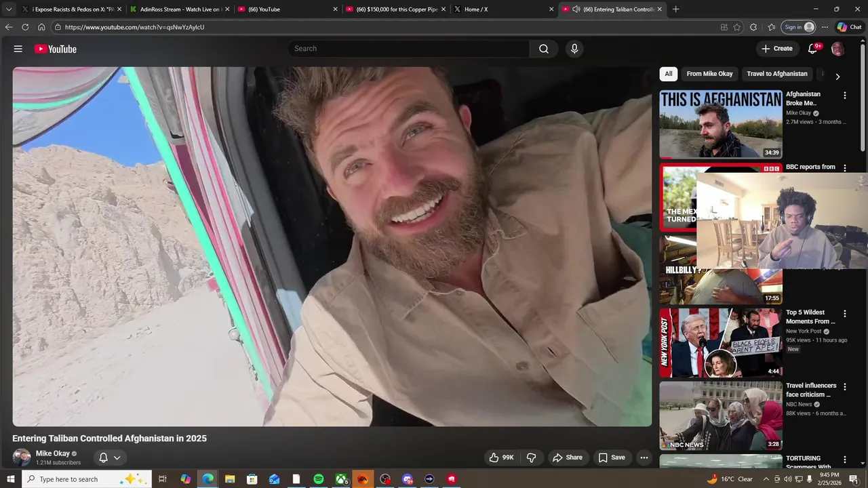The image size is (868, 488).
Task: Open Copilot Chat in the browser
Action: tap(849, 27)
